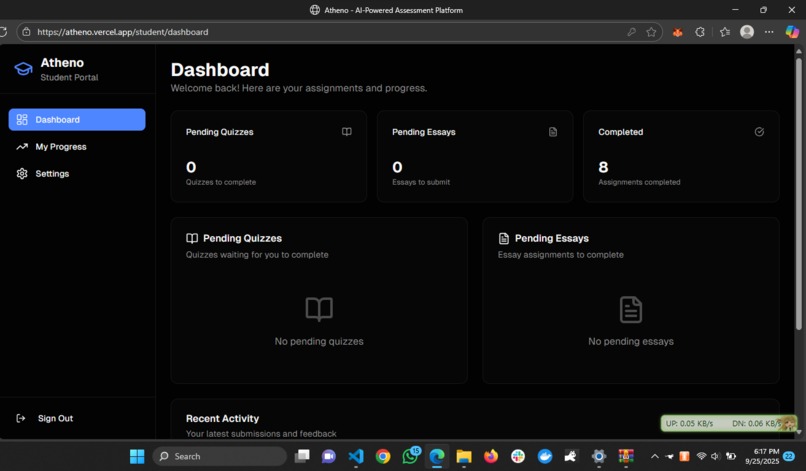This screenshot has width=806, height=471.
Task: Click the 'No pending essays' message
Action: point(631,341)
